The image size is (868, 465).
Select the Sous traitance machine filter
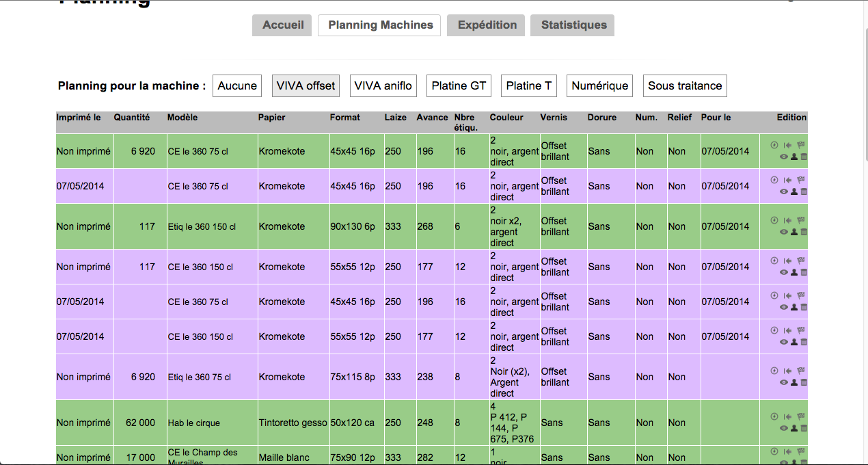pyautogui.click(x=684, y=86)
